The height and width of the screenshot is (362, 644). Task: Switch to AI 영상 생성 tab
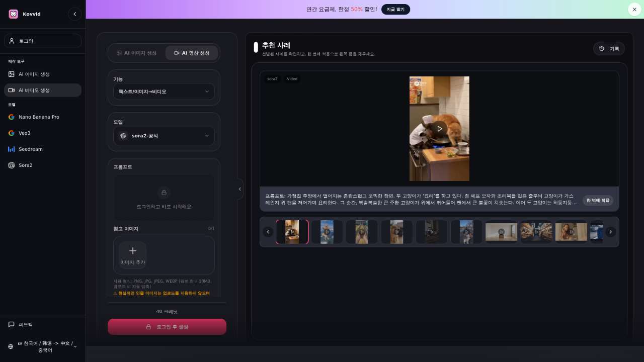[x=192, y=53]
